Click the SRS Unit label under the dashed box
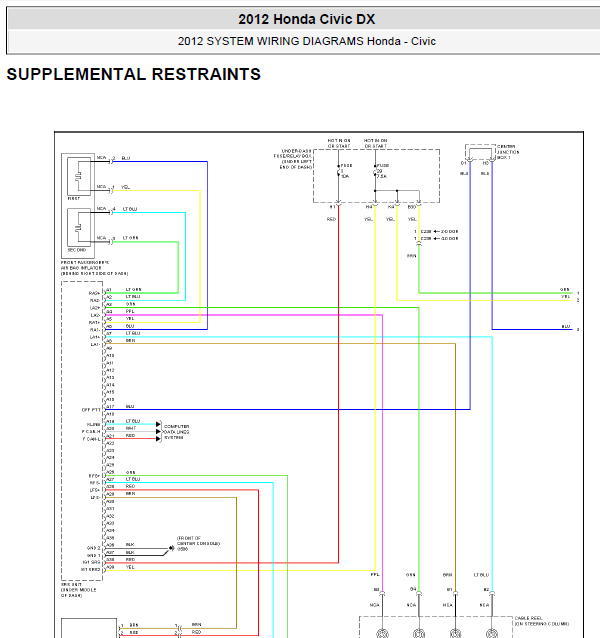 [x=79, y=590]
